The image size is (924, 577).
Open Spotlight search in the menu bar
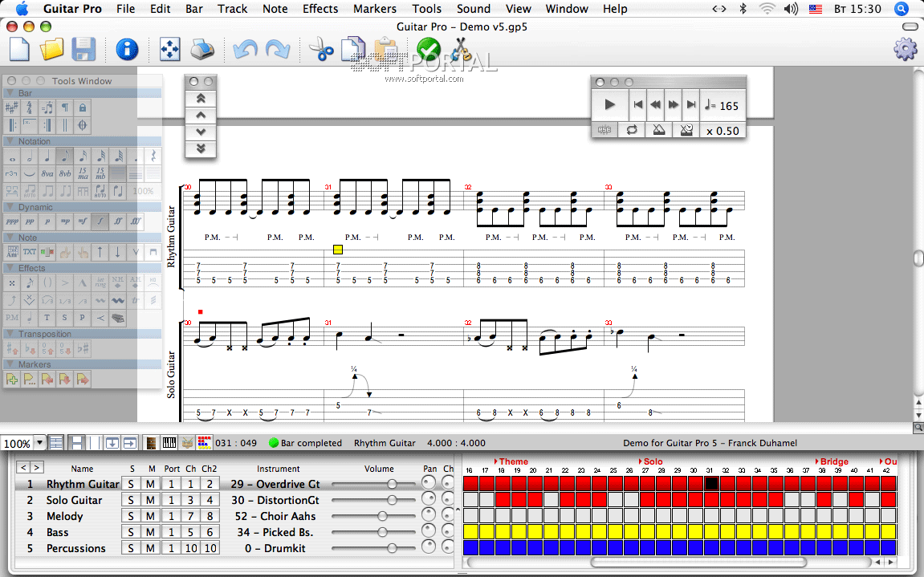pos(902,9)
